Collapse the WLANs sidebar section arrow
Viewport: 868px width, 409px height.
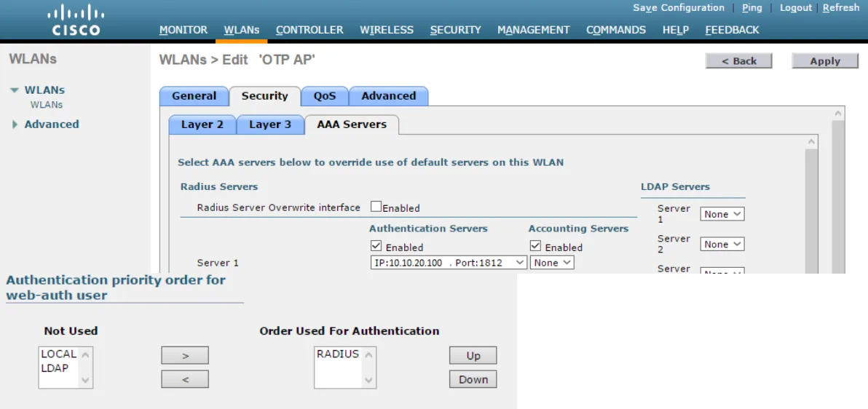(x=15, y=90)
